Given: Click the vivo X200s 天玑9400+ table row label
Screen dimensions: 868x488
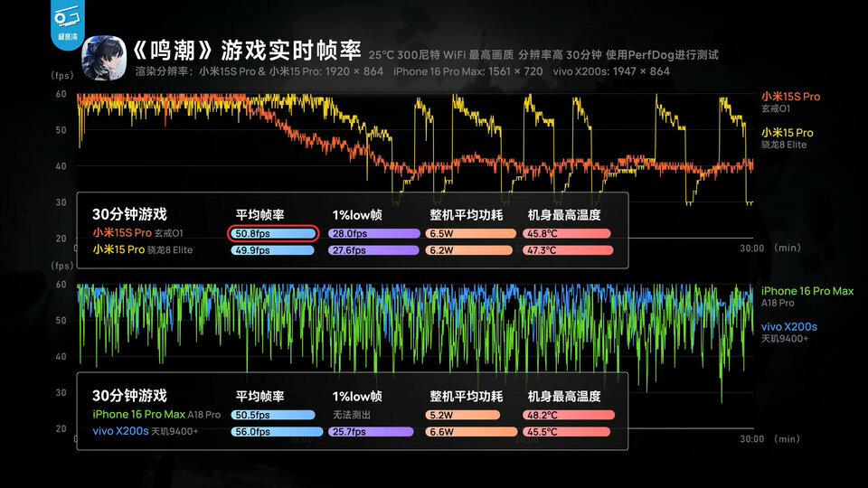Looking at the screenshot, I should pyautogui.click(x=145, y=431).
